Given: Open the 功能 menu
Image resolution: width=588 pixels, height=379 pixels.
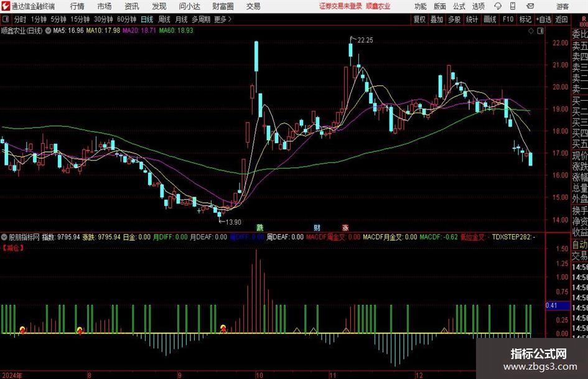Looking at the screenshot, I should click(x=421, y=6).
